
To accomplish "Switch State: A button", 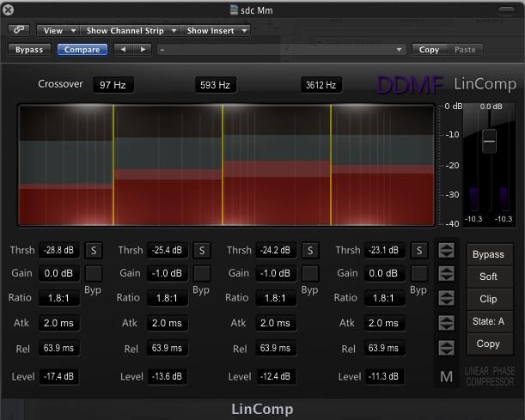I will pos(489,321).
